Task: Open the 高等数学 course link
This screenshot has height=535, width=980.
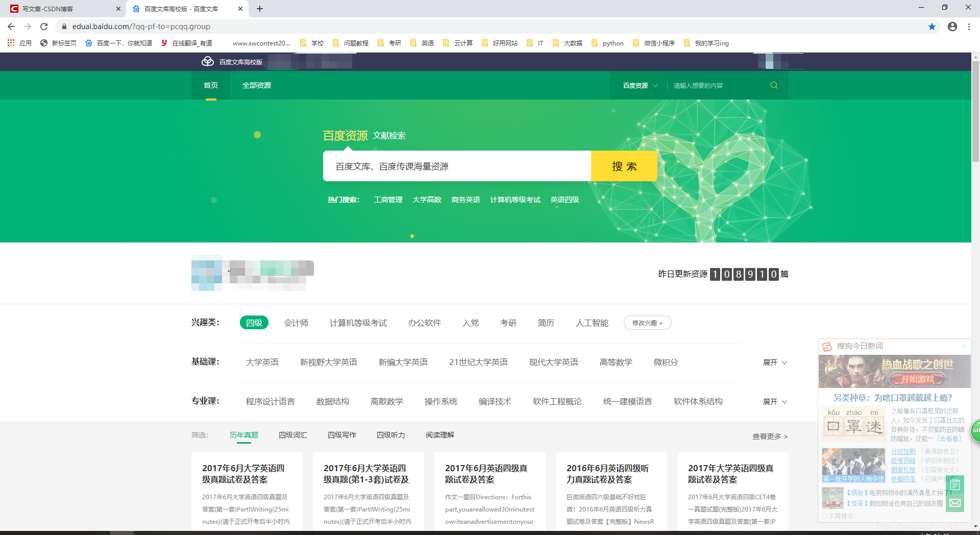Action: [616, 362]
